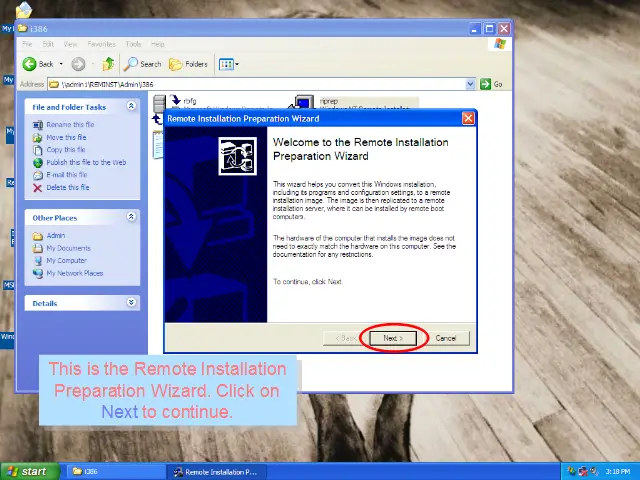Viewport: 640px width, 480px height.
Task: Click Rename this file
Action: 70,124
